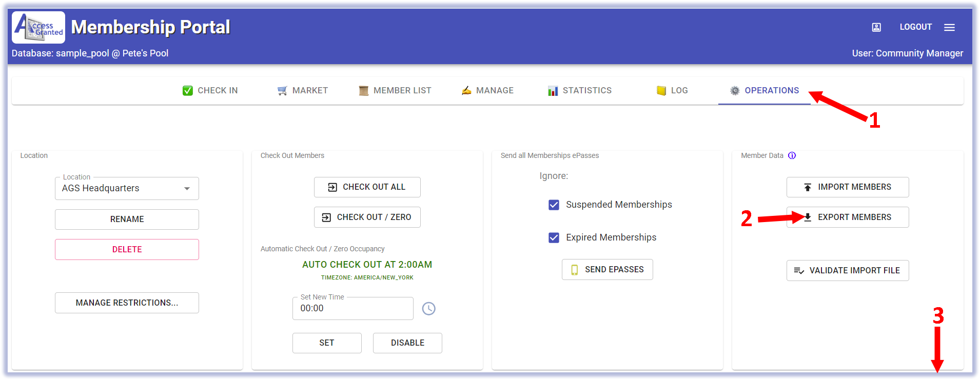The width and height of the screenshot is (980, 380).
Task: Delete the selected location
Action: pos(127,250)
